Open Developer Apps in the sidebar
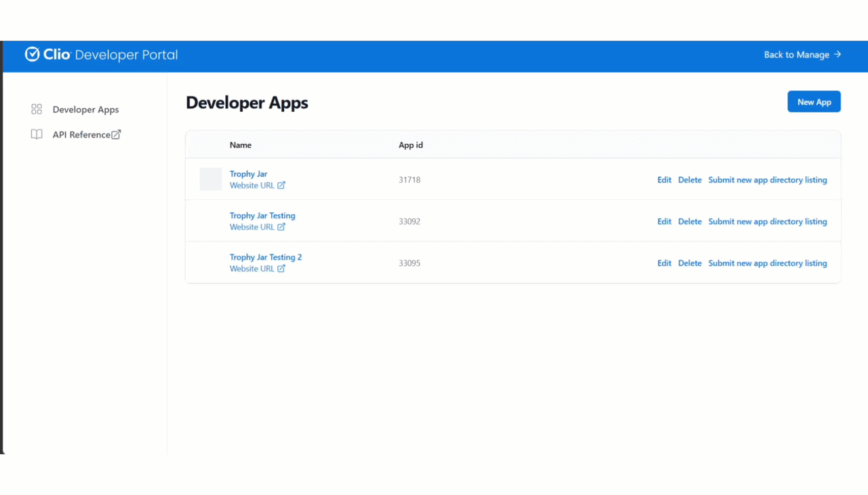 coord(85,109)
